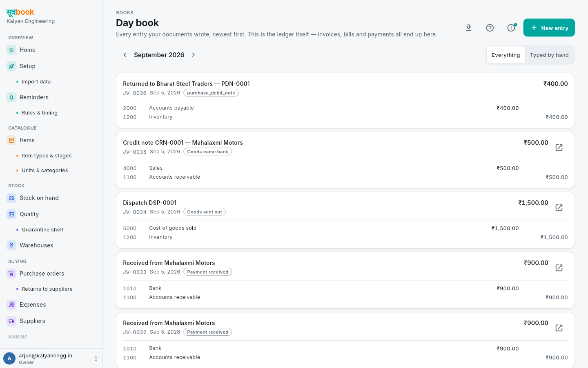Screen dimensions: 588x368
Task: Open Stock on hand page
Action: [x=39, y=198]
